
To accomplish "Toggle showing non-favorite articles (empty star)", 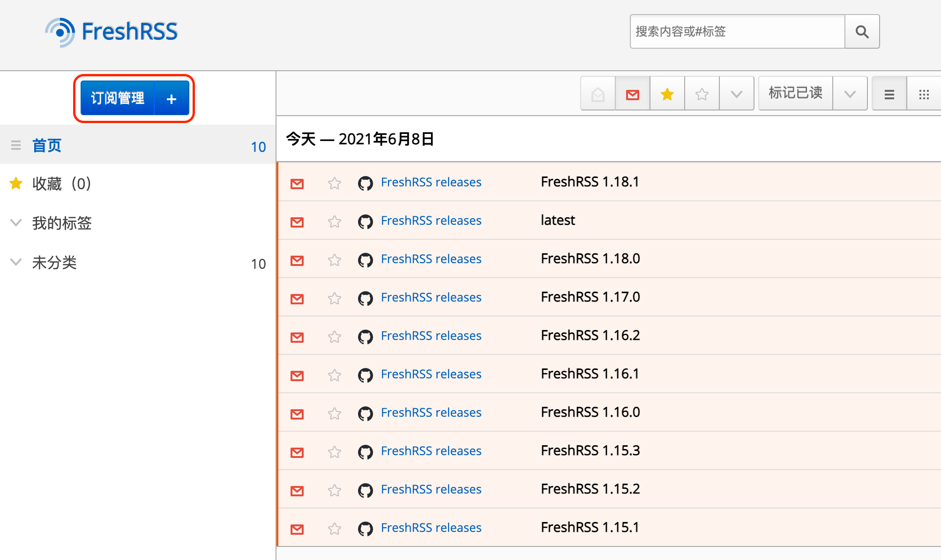I will click(x=702, y=94).
